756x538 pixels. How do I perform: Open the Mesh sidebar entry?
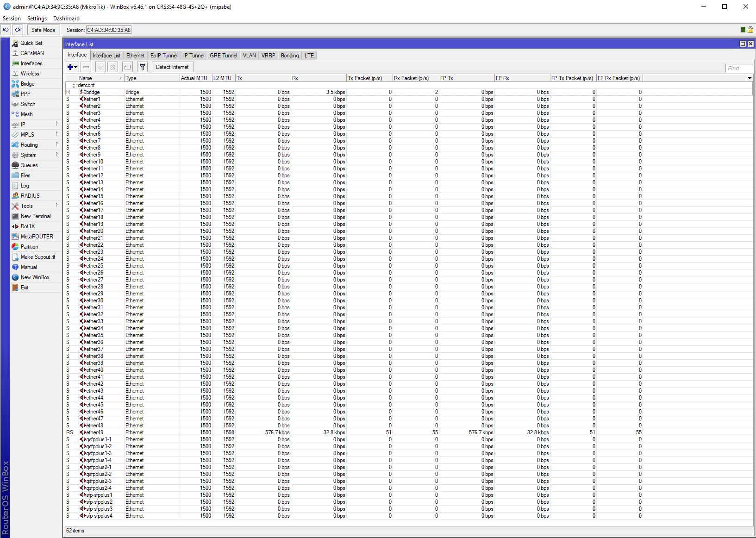point(36,114)
